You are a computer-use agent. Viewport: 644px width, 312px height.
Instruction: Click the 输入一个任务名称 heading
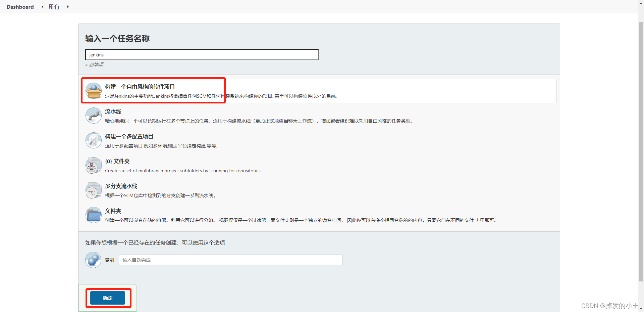117,39
